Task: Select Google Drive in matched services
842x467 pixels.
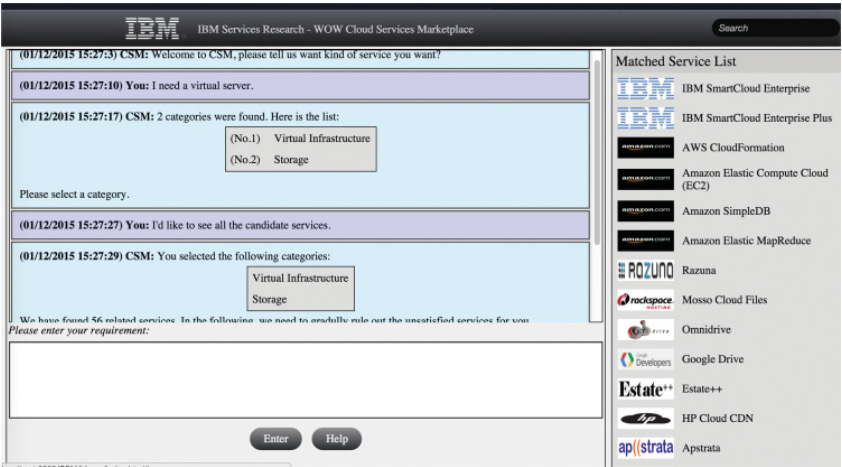Action: [713, 359]
